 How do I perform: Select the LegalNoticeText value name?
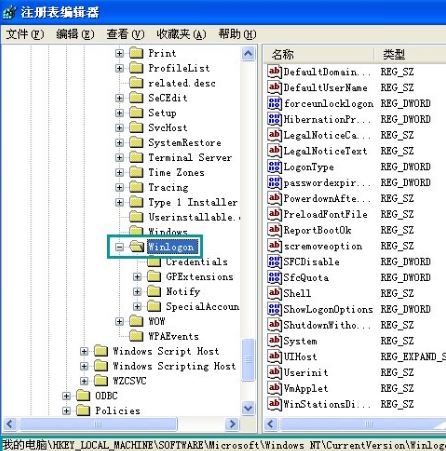coord(325,151)
